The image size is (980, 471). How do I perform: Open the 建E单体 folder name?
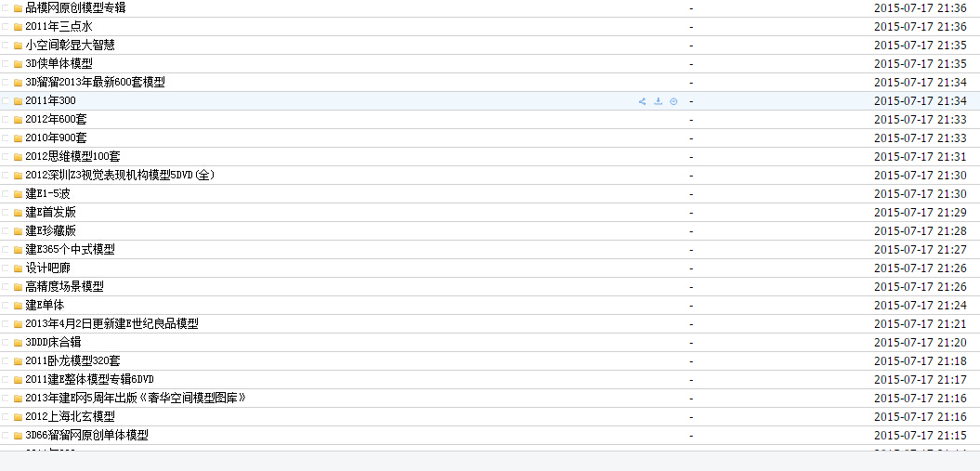[45, 306]
